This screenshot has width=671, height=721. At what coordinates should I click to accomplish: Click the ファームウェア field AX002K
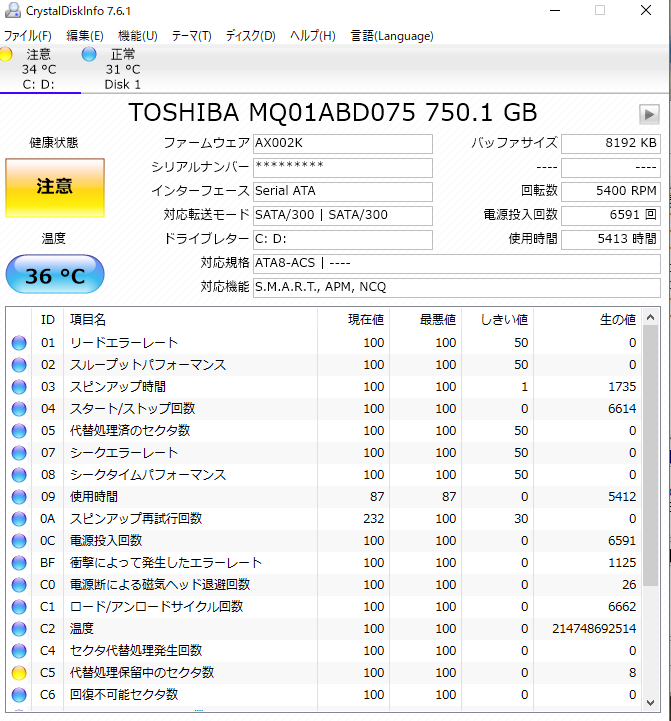pos(343,143)
